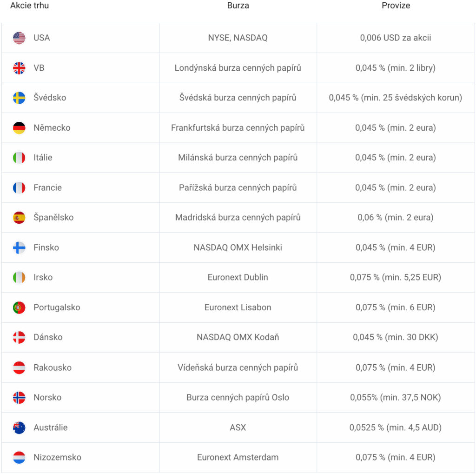Screen dimensions: 476x474
Task: Click the "0,006 USD za akcii" fee cell
Action: click(x=395, y=38)
